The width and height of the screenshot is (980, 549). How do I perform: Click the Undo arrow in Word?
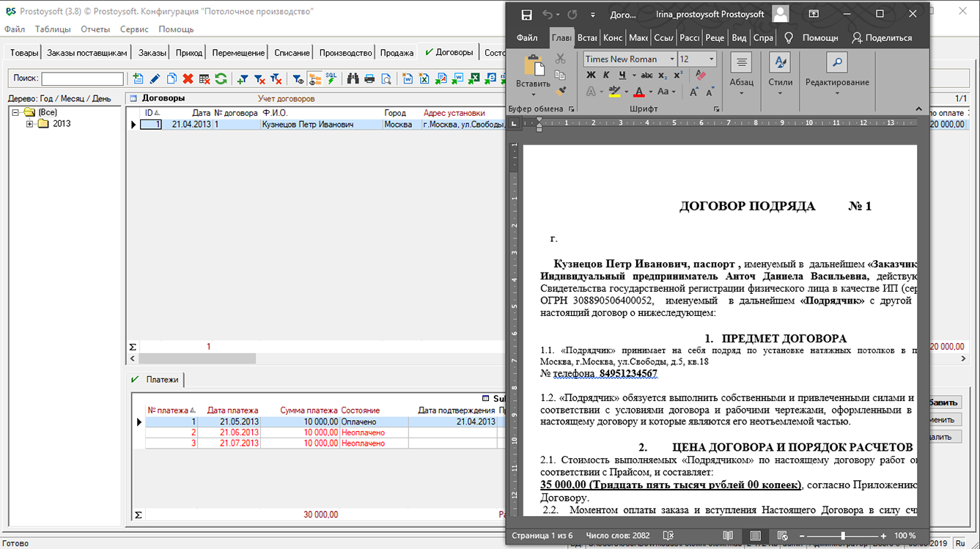click(547, 15)
